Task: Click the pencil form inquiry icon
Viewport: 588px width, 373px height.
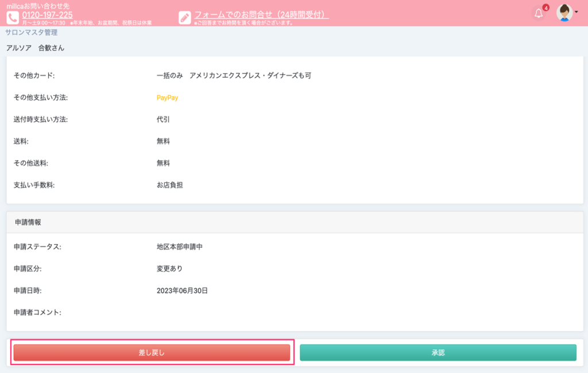Action: 185,17
